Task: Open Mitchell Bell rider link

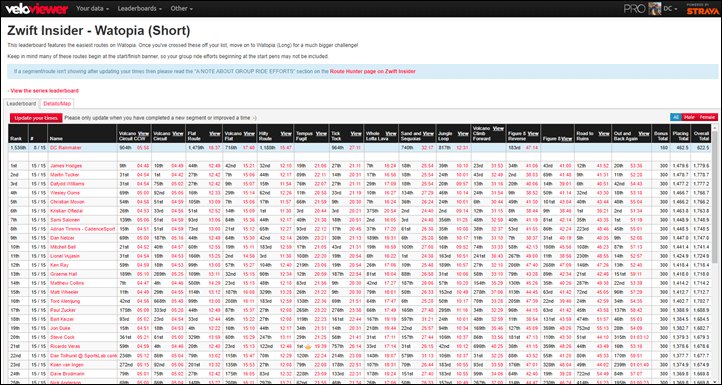Action: (64, 246)
